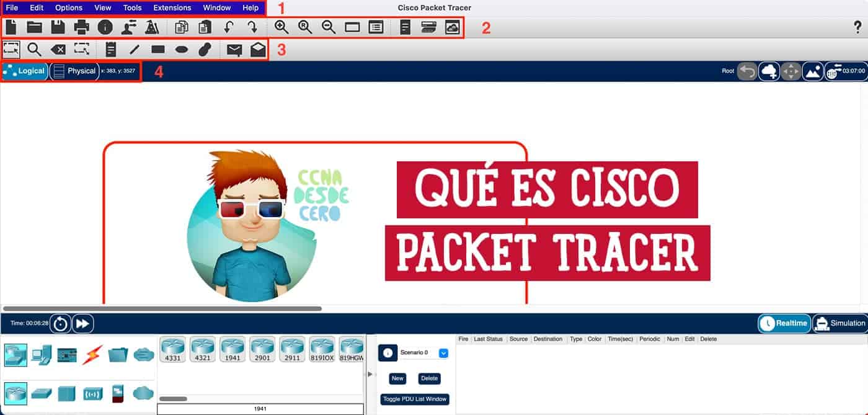Select the Resize Shape tool
The height and width of the screenshot is (415, 868).
click(81, 49)
